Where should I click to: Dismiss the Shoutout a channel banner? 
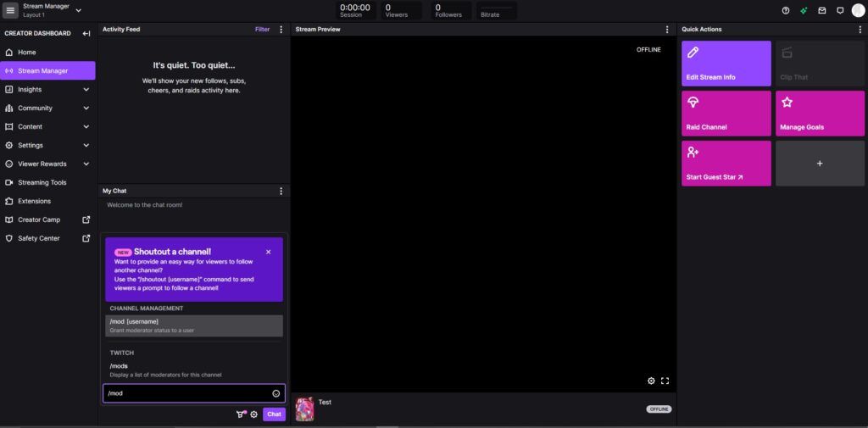click(x=269, y=252)
